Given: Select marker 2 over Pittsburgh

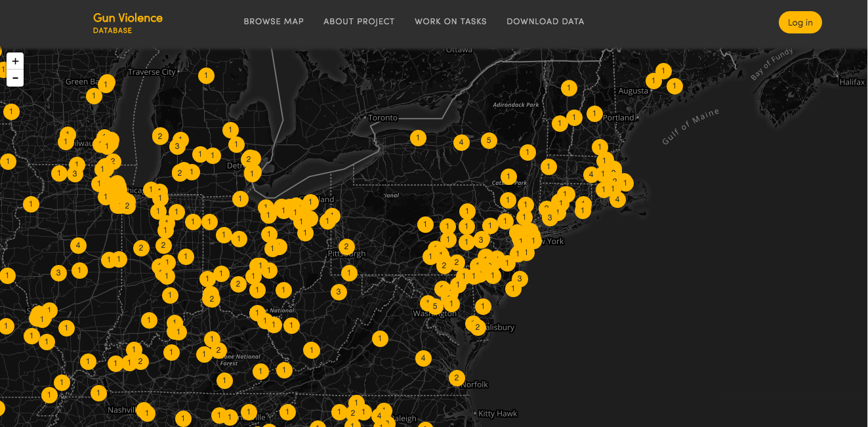Looking at the screenshot, I should (x=347, y=247).
